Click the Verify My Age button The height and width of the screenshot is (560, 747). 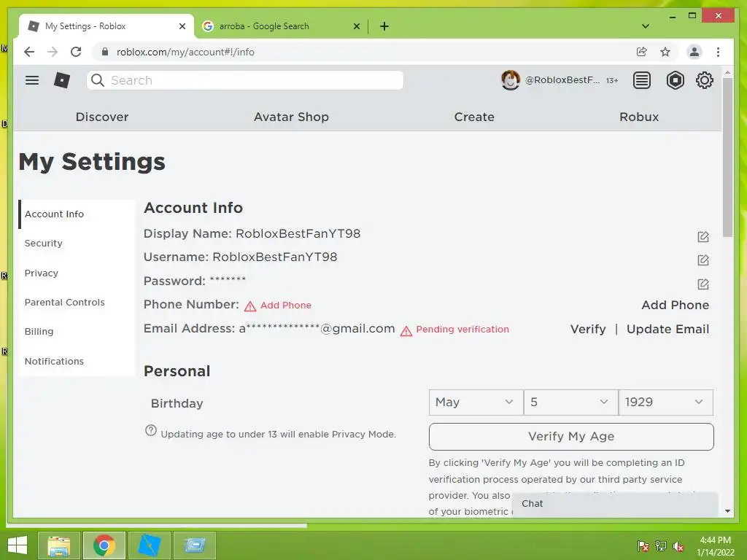(x=571, y=436)
